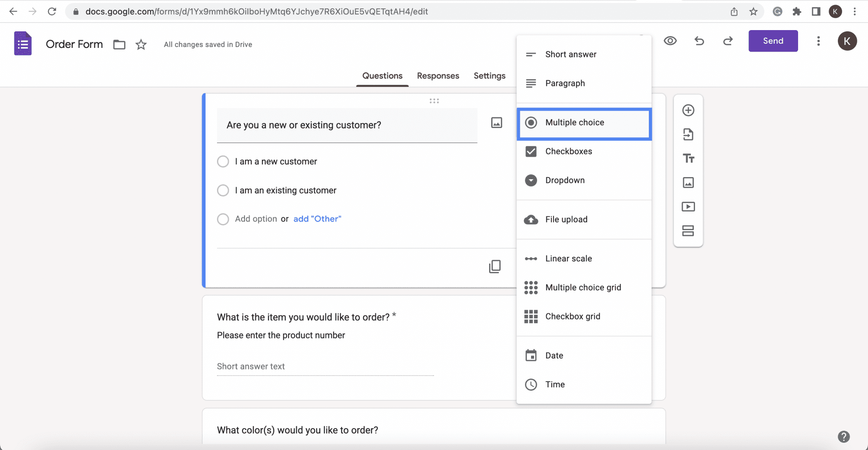Image resolution: width=868 pixels, height=450 pixels.
Task: Import questions from the side toolbar
Action: click(x=688, y=134)
